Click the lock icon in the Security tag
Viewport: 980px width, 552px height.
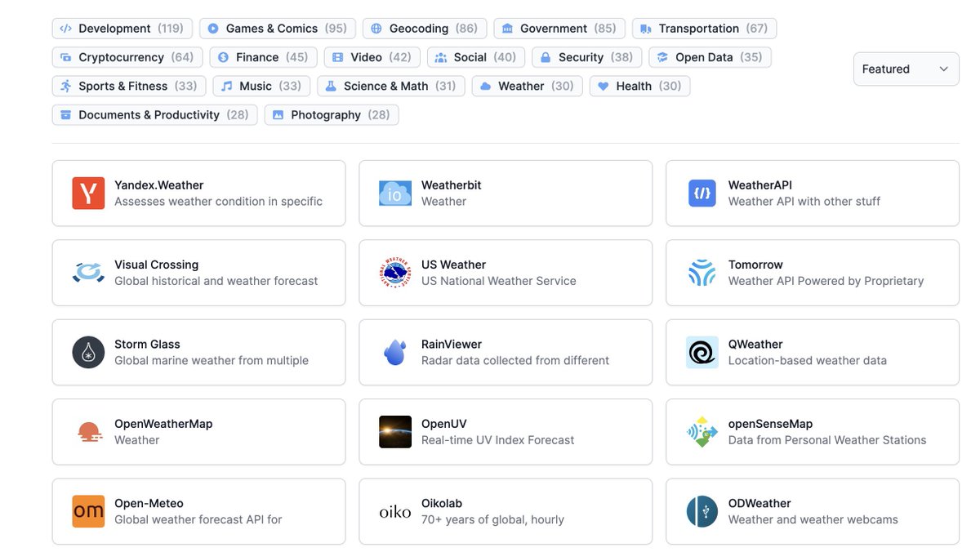(546, 57)
